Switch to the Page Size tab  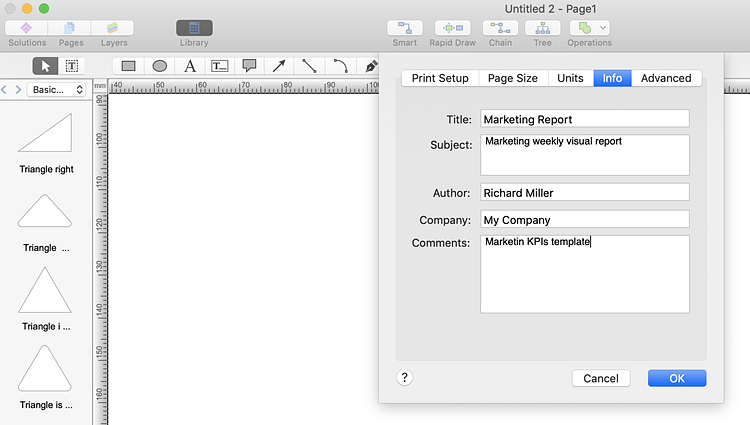pyautogui.click(x=511, y=78)
